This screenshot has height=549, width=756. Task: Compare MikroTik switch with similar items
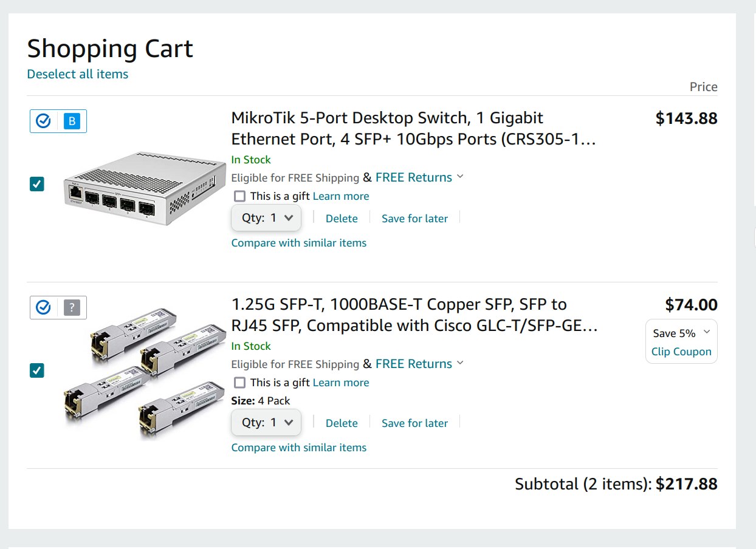coord(299,243)
